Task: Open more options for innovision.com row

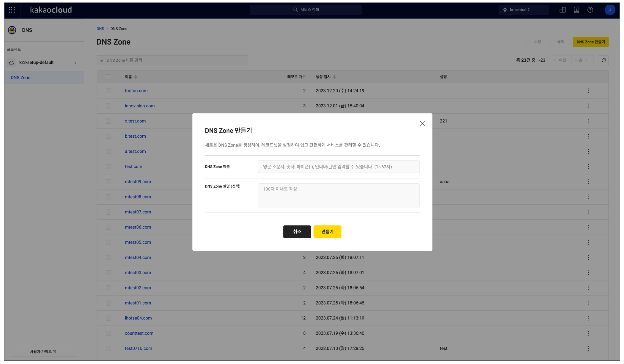Action: click(588, 106)
